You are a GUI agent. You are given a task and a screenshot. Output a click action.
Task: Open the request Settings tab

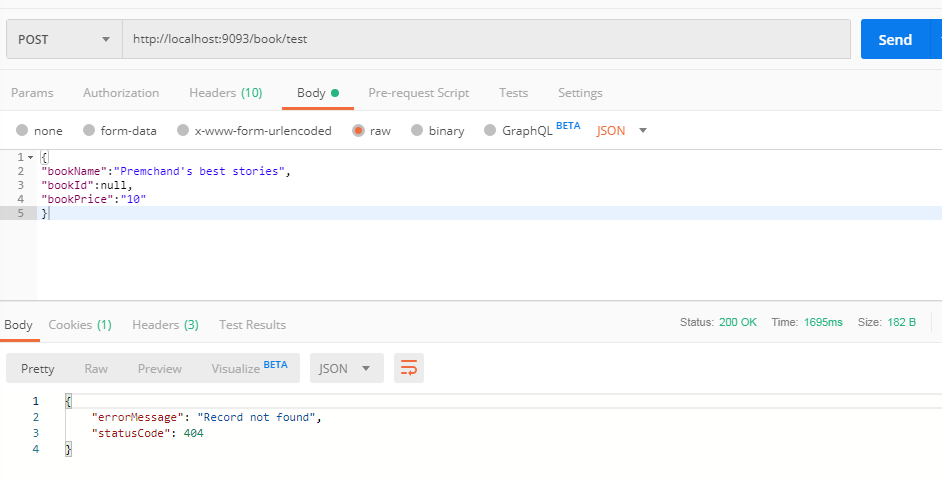coord(580,93)
